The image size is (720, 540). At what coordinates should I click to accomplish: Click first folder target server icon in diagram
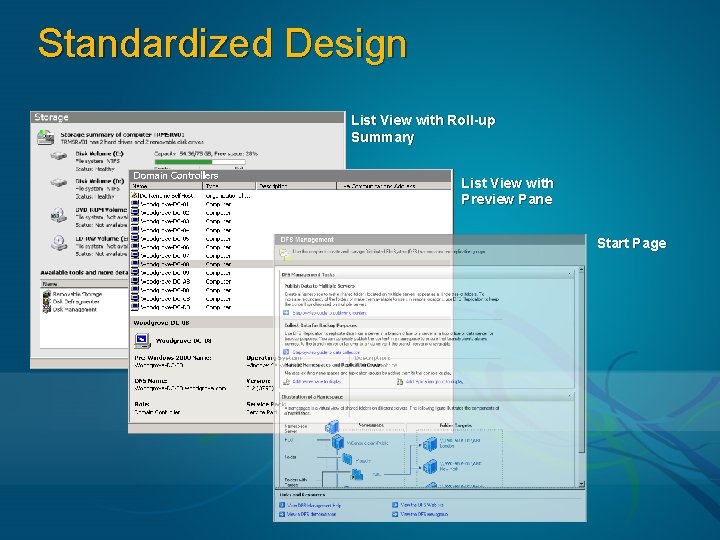tap(430, 444)
